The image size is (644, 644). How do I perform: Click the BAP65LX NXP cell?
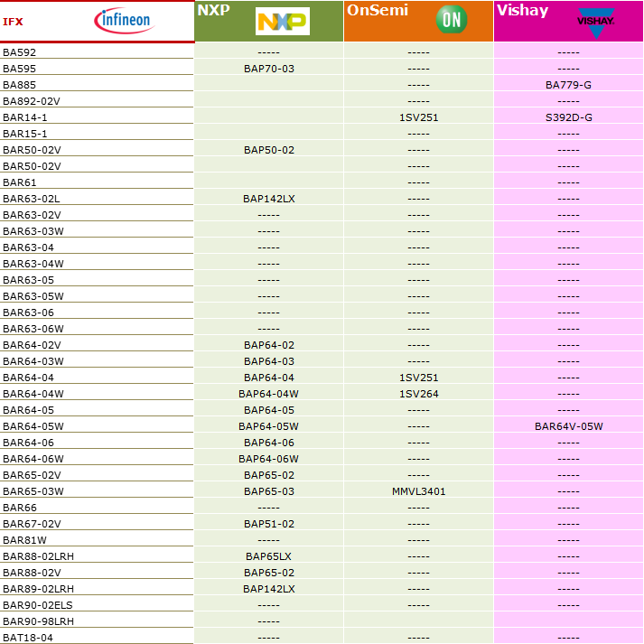[x=268, y=556]
